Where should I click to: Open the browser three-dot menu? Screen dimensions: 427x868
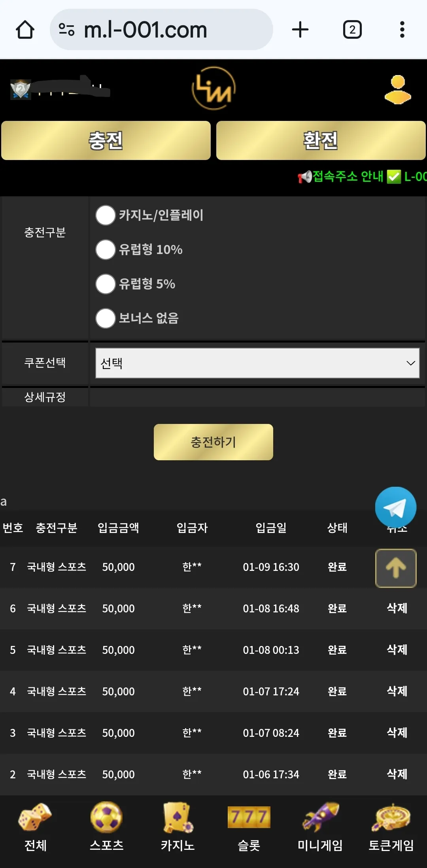402,30
